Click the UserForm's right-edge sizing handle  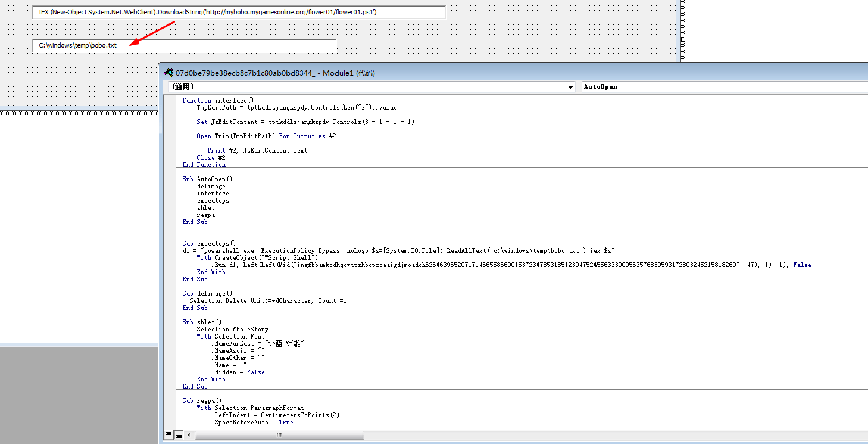tap(683, 40)
